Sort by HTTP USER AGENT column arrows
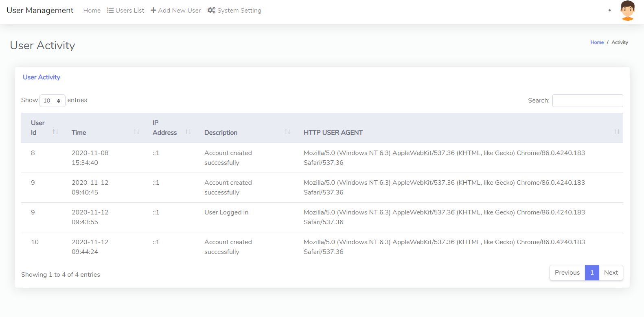The width and height of the screenshot is (644, 317). (x=617, y=132)
